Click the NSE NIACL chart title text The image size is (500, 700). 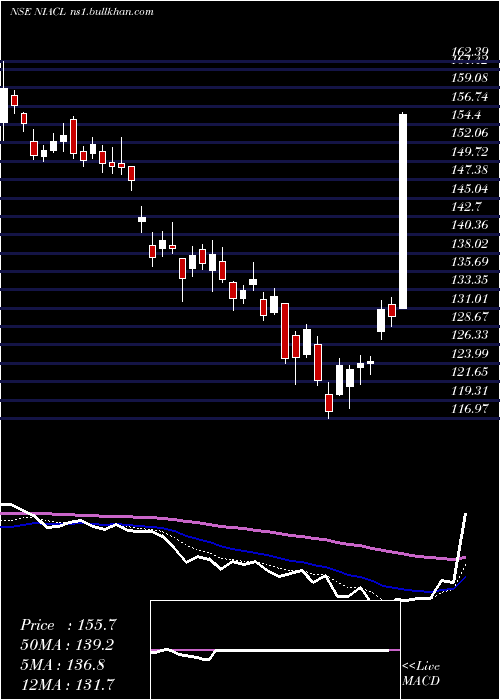[82, 12]
